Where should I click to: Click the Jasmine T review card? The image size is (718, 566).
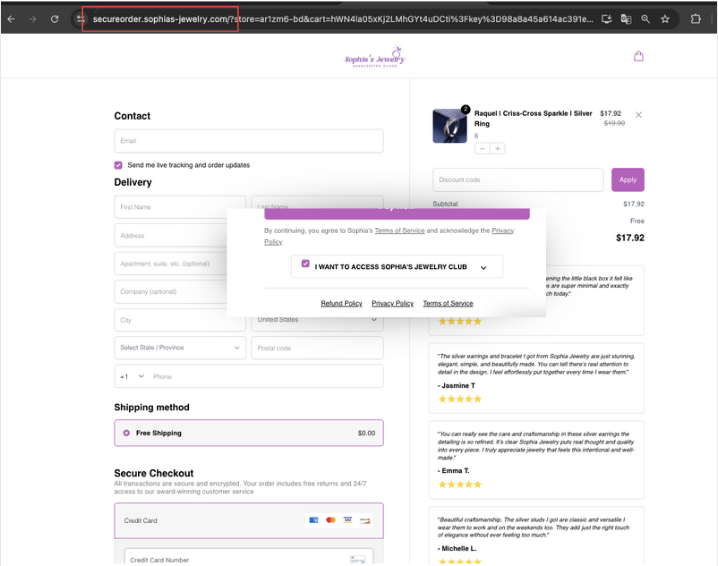[x=536, y=378]
